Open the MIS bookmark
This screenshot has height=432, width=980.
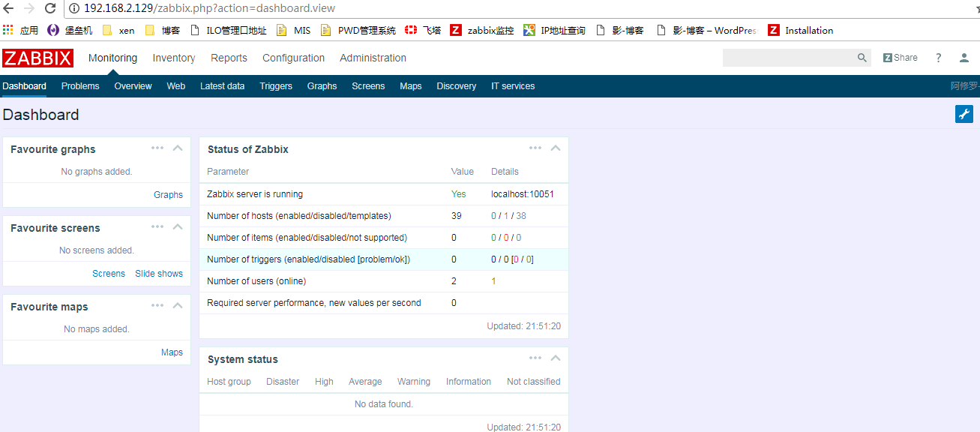click(x=293, y=30)
